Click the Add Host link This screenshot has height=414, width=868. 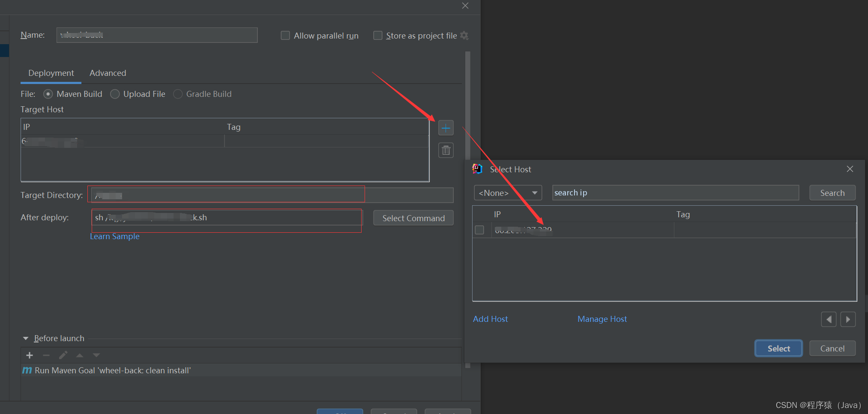pos(491,319)
